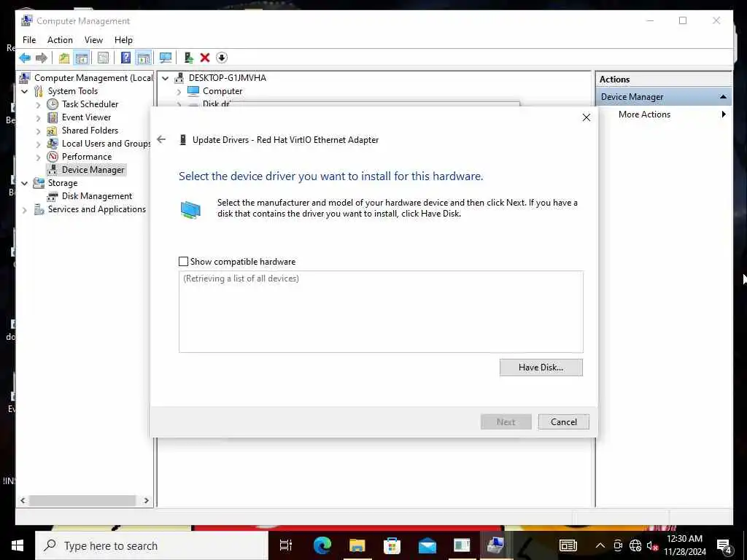
Task: Expand the Performance node
Action: (x=39, y=157)
